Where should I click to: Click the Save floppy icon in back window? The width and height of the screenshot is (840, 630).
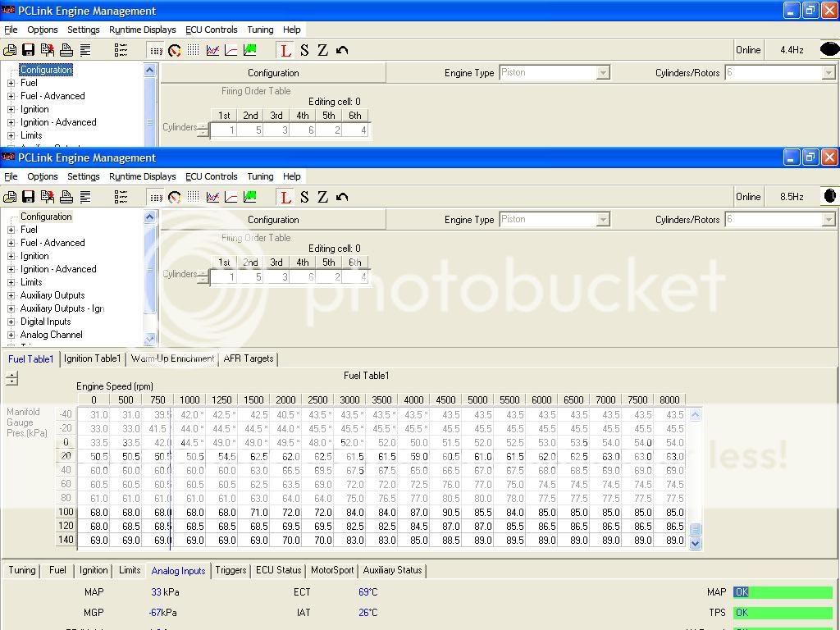pyautogui.click(x=29, y=50)
